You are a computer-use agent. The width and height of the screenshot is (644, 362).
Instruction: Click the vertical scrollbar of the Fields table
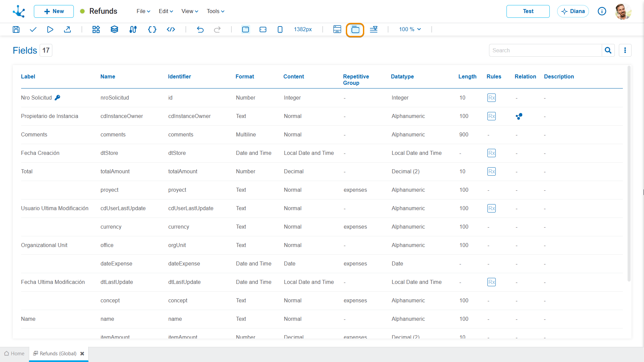[x=629, y=174]
